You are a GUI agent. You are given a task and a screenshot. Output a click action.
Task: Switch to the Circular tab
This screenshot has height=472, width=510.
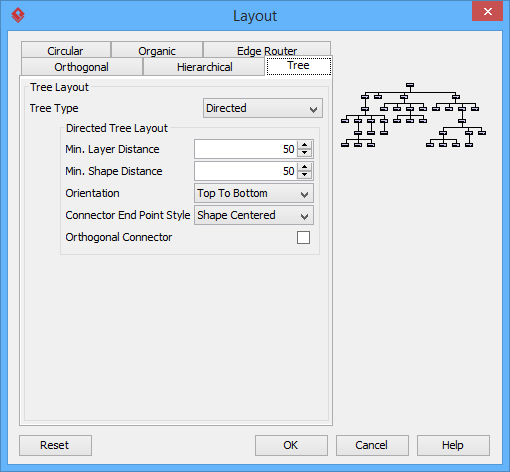click(x=66, y=50)
